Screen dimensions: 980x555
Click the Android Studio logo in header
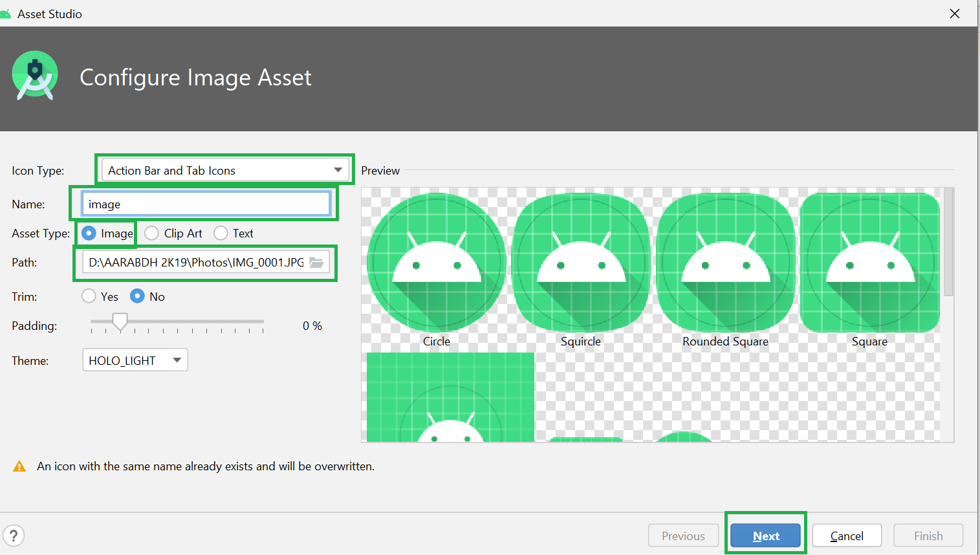[x=35, y=76]
